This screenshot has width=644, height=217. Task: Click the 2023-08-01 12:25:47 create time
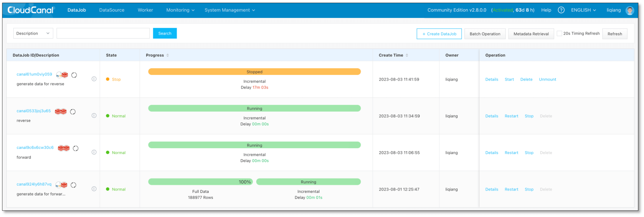coord(399,189)
